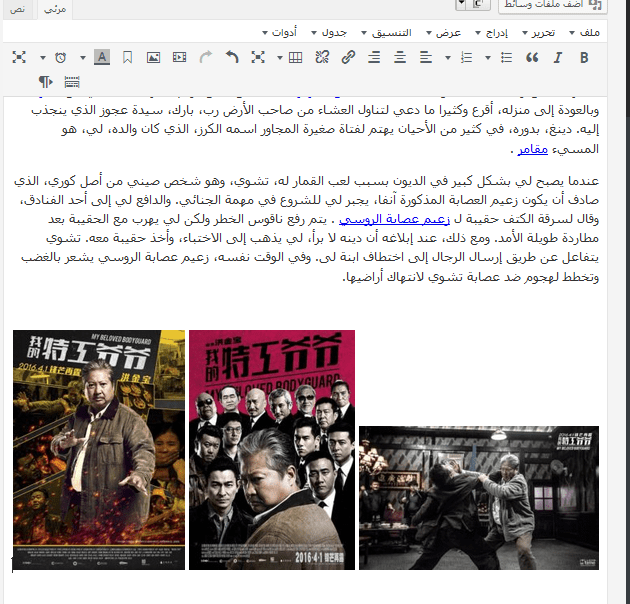Insert an image using the picture icon
This screenshot has width=630, height=604.
pyautogui.click(x=153, y=57)
